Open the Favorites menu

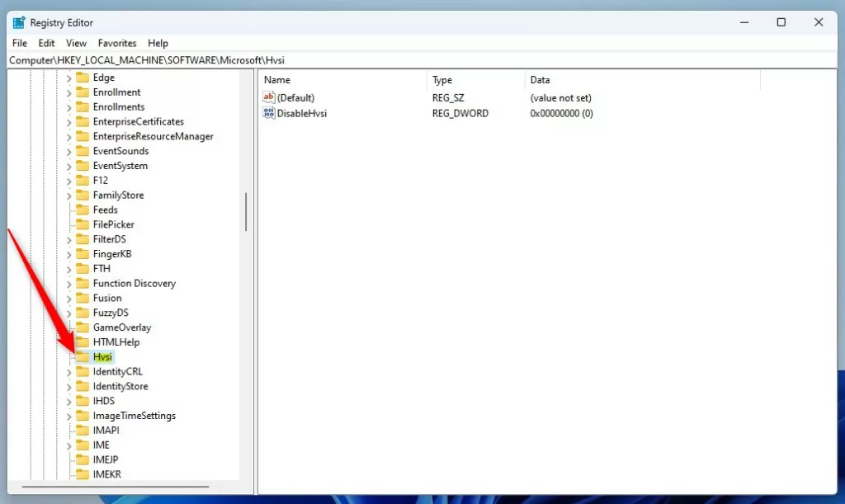tap(117, 43)
